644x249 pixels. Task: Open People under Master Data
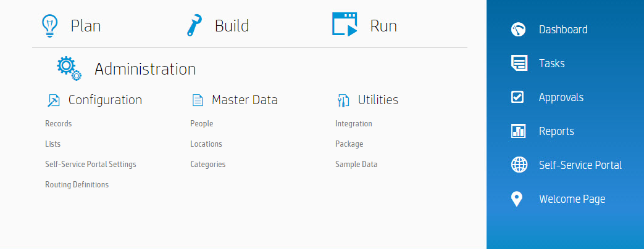202,124
